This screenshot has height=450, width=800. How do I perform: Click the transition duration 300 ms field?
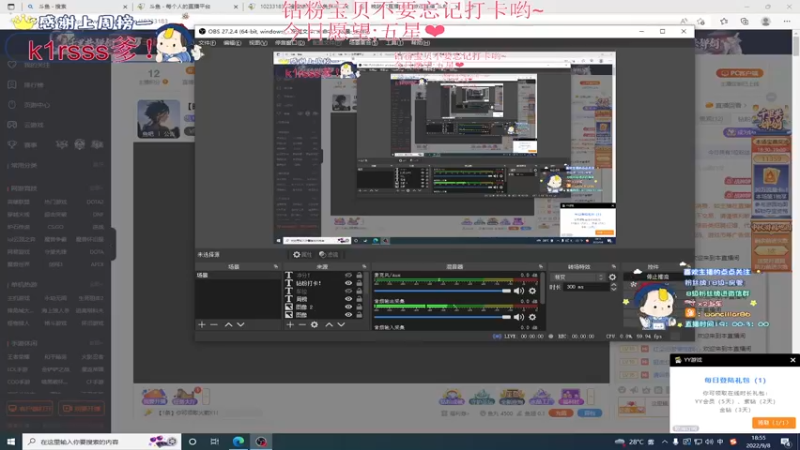coord(587,287)
